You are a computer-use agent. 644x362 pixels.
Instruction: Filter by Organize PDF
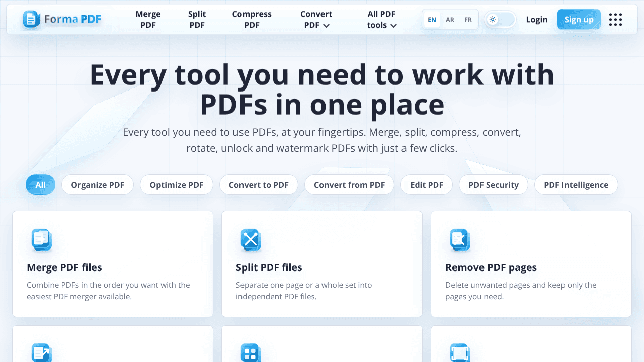click(98, 185)
